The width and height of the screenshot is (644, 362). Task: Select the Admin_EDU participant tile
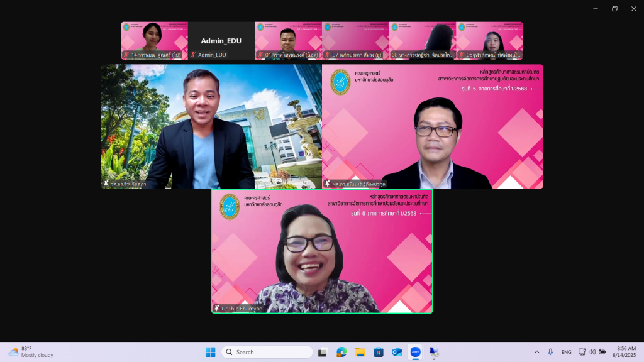click(221, 41)
